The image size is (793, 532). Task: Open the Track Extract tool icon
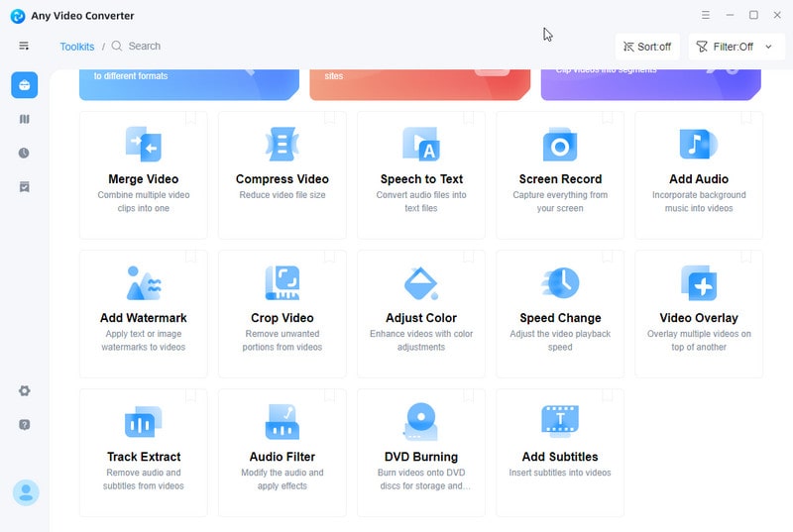pyautogui.click(x=143, y=422)
